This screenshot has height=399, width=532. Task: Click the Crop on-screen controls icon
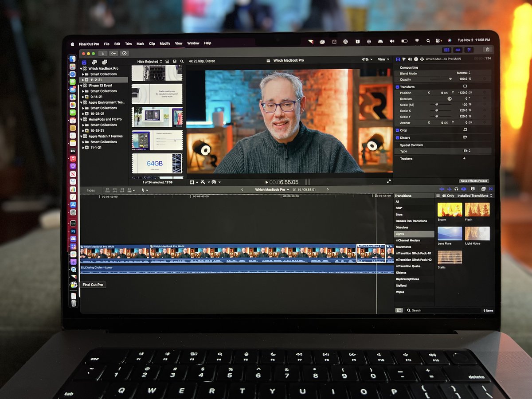pos(465,130)
